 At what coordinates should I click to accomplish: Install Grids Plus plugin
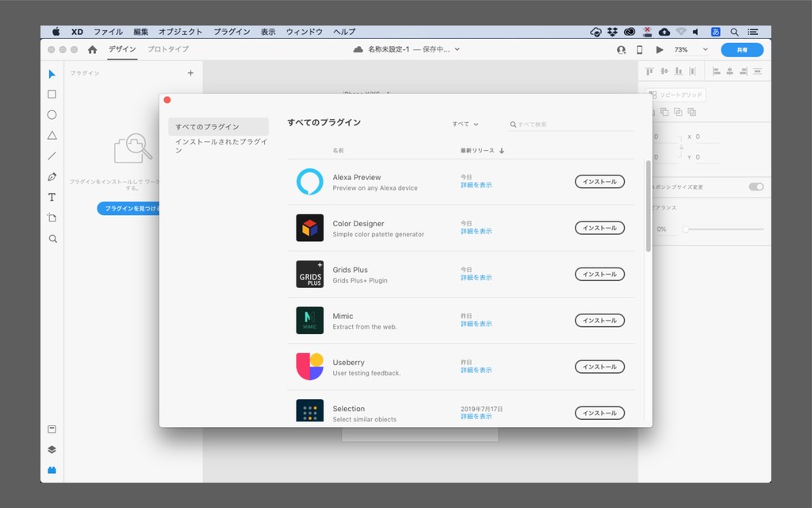coord(599,274)
